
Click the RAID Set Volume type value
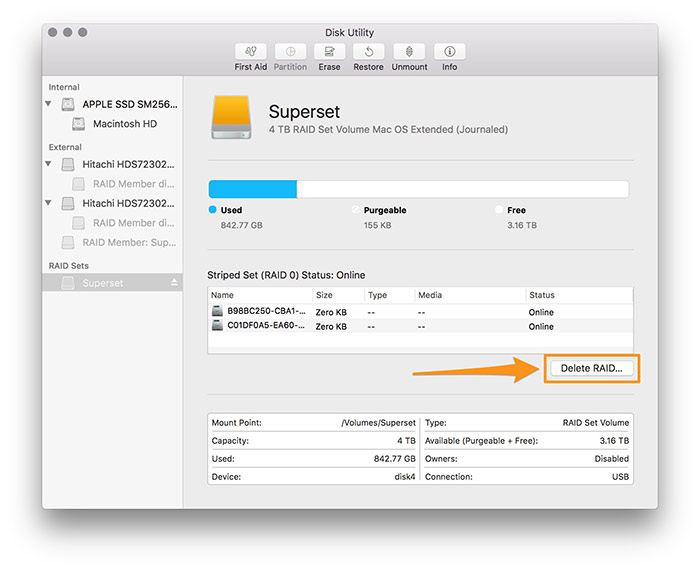(596, 423)
